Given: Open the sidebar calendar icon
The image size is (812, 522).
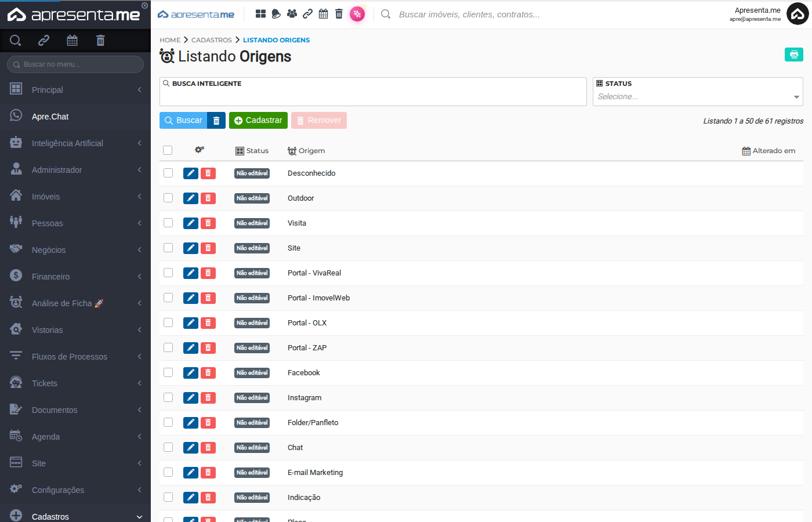Looking at the screenshot, I should 72,40.
